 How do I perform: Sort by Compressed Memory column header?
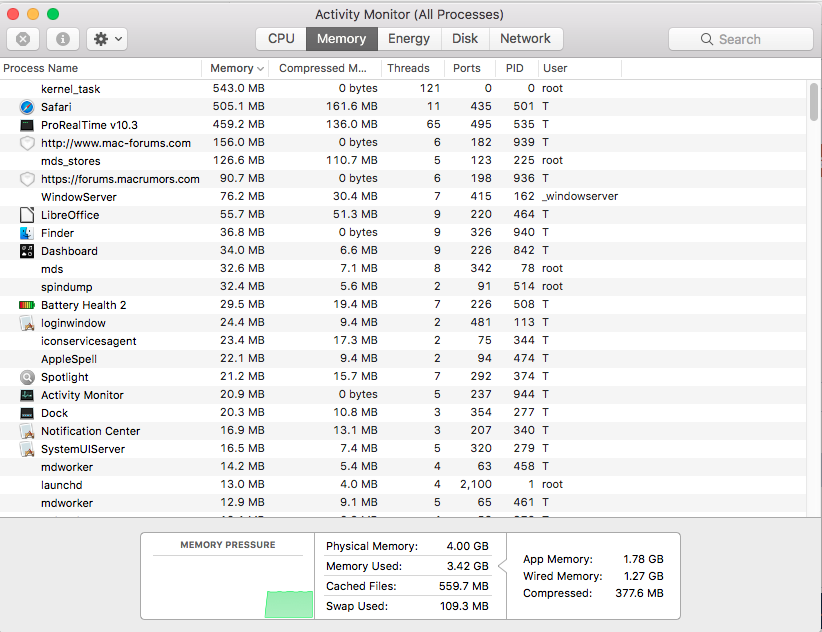coord(325,68)
